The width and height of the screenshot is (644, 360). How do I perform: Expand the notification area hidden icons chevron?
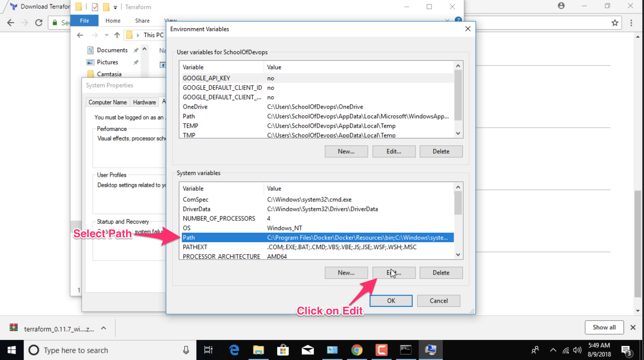pyautogui.click(x=553, y=350)
